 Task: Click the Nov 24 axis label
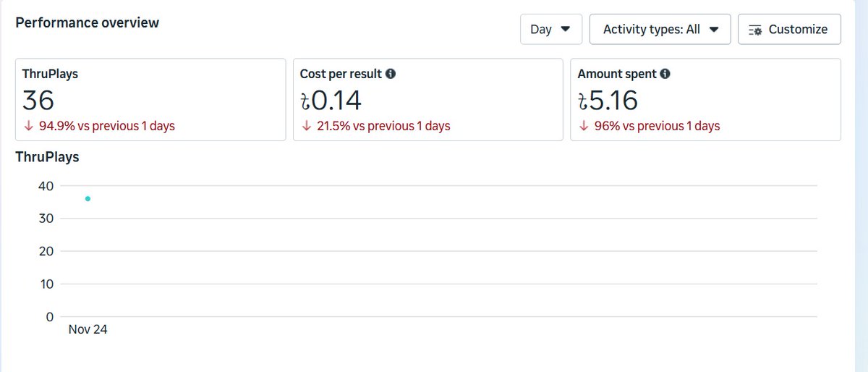[88, 330]
